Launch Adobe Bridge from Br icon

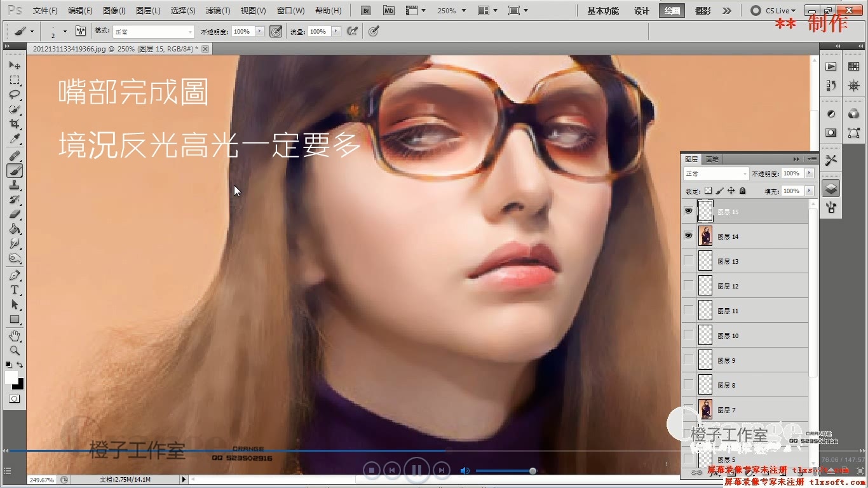[365, 11]
